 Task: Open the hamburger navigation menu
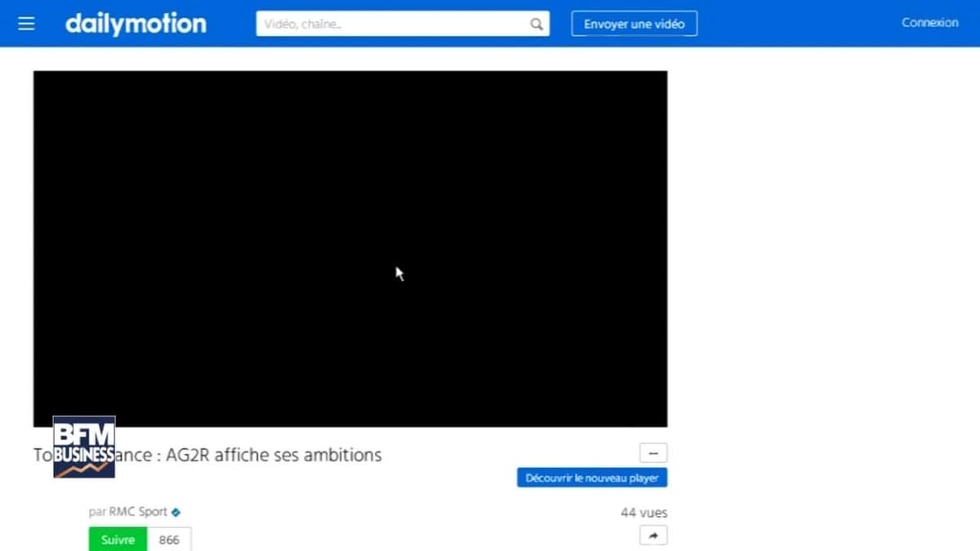pyautogui.click(x=27, y=23)
